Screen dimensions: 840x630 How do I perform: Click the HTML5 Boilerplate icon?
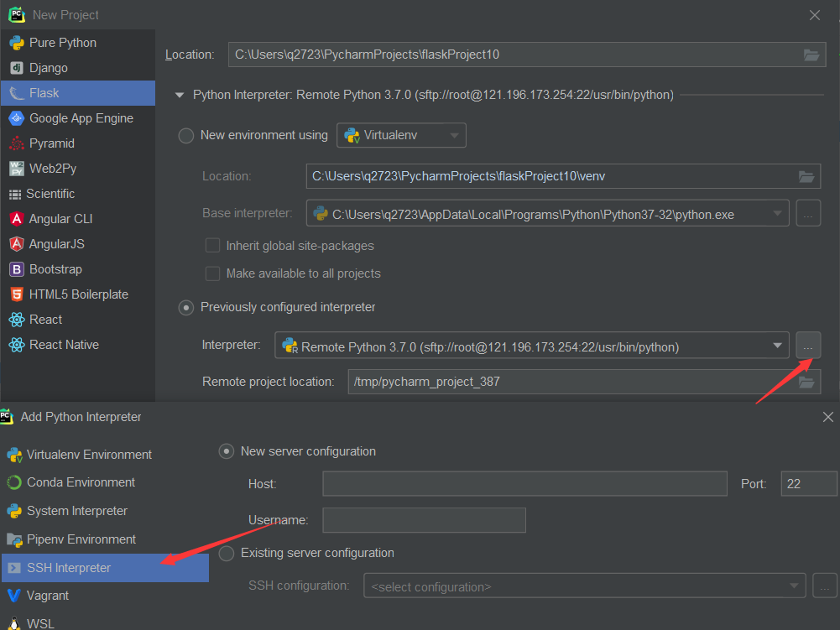tap(17, 294)
